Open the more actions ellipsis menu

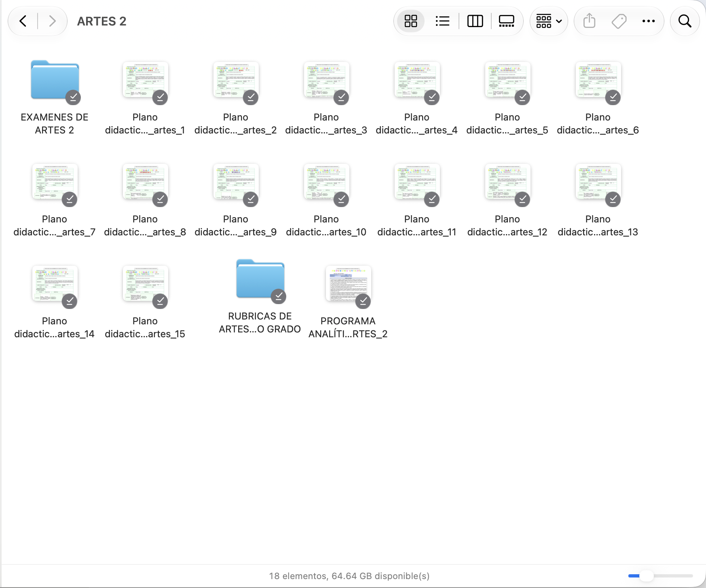tap(649, 21)
